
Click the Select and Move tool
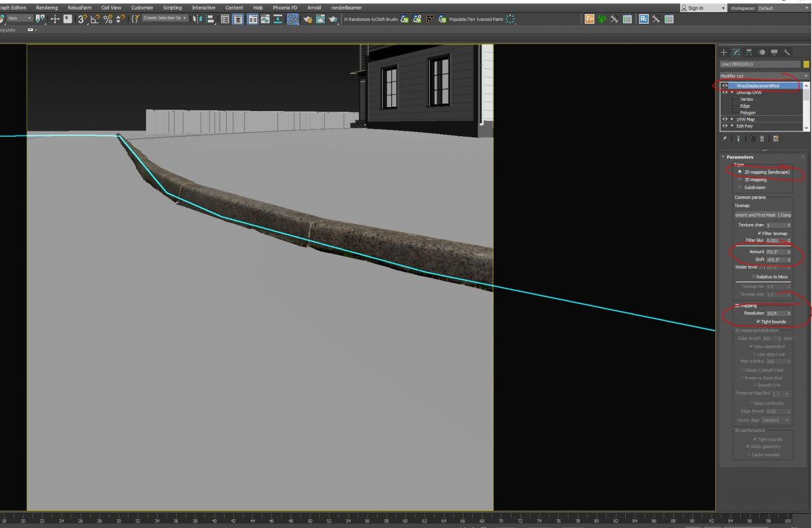pos(53,19)
